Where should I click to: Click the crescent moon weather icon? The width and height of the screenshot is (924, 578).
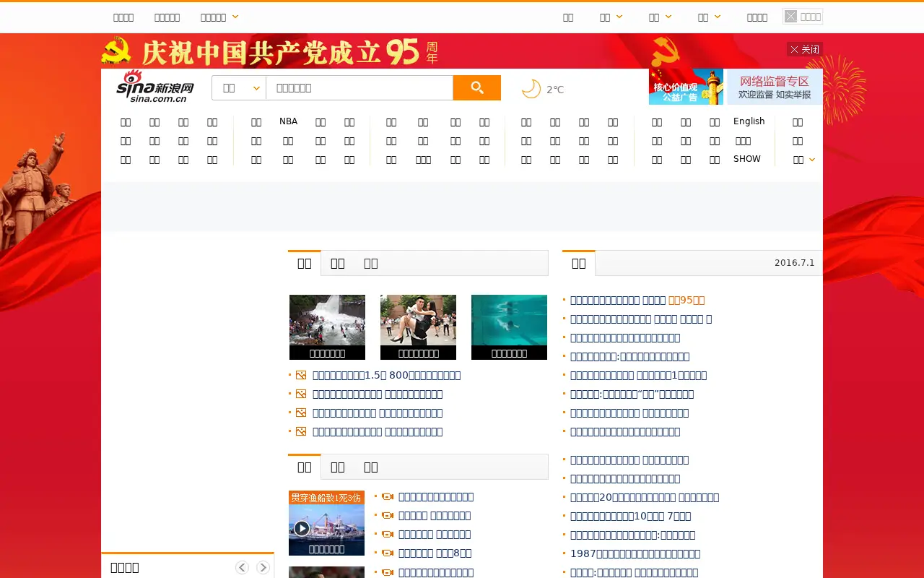tap(531, 89)
